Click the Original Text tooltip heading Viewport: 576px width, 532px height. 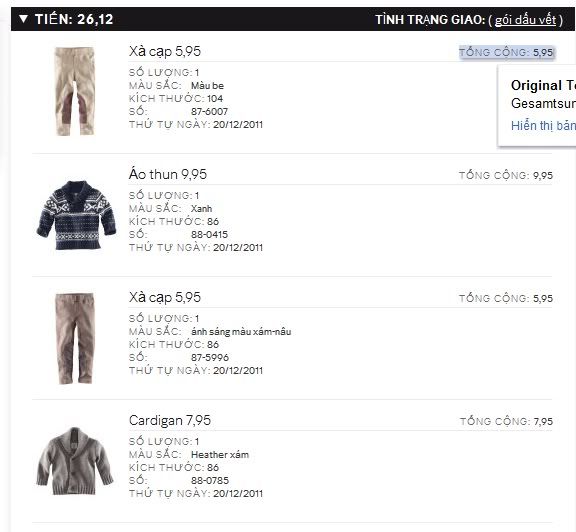(x=543, y=85)
